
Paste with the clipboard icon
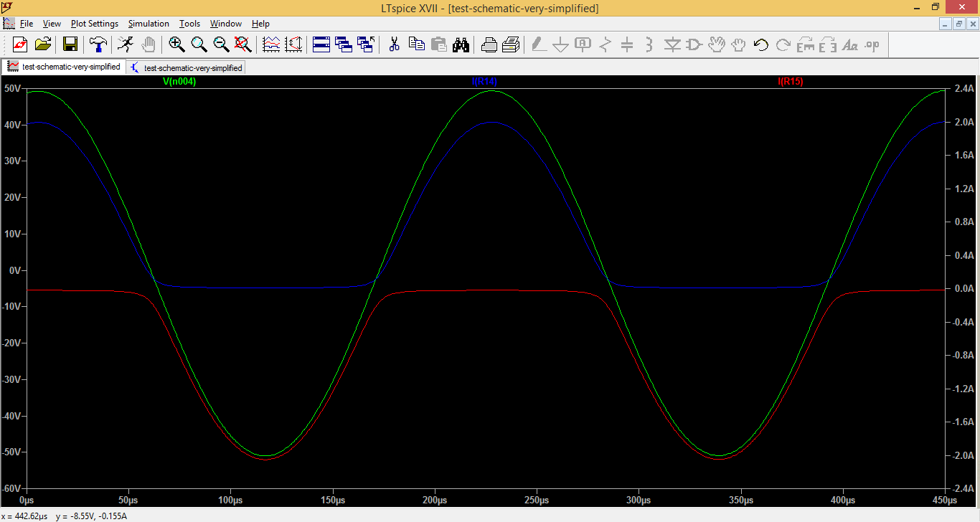coord(438,44)
